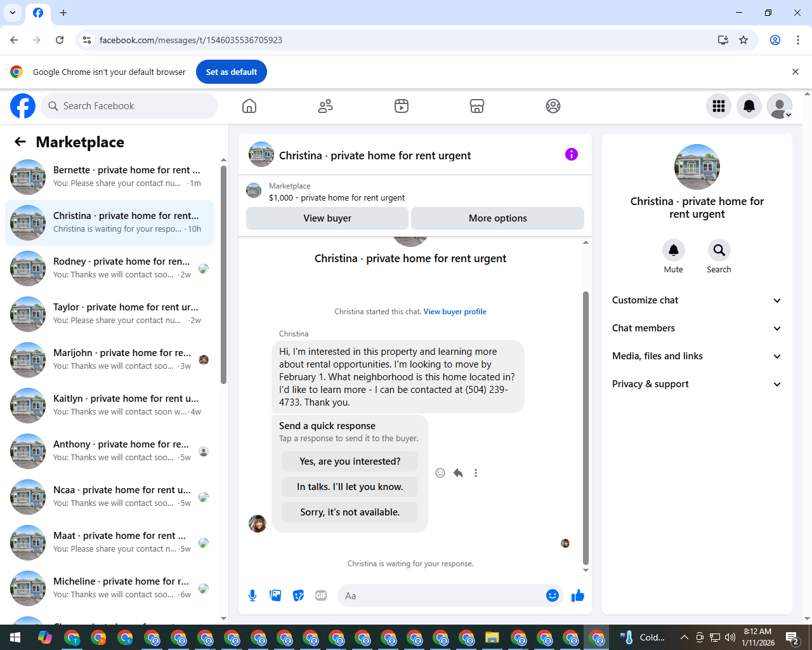
Task: Set Chrome as default browser
Action: pos(232,72)
